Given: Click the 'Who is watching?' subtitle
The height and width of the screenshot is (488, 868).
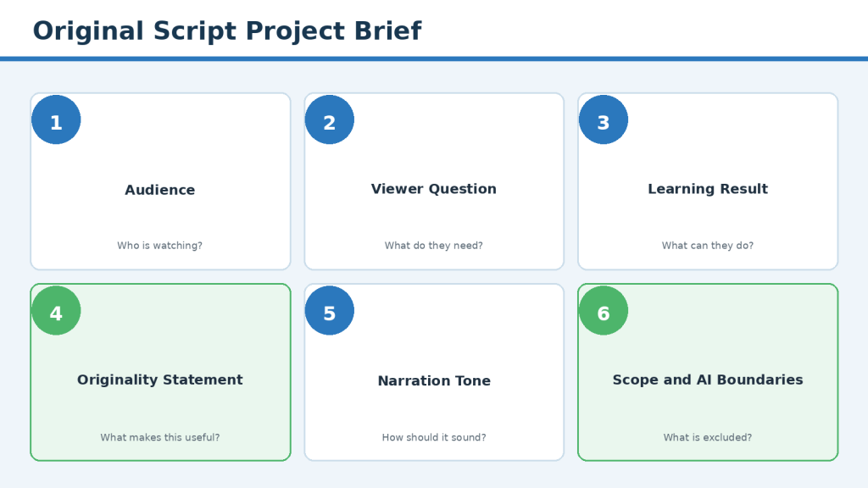Looking at the screenshot, I should 160,246.
